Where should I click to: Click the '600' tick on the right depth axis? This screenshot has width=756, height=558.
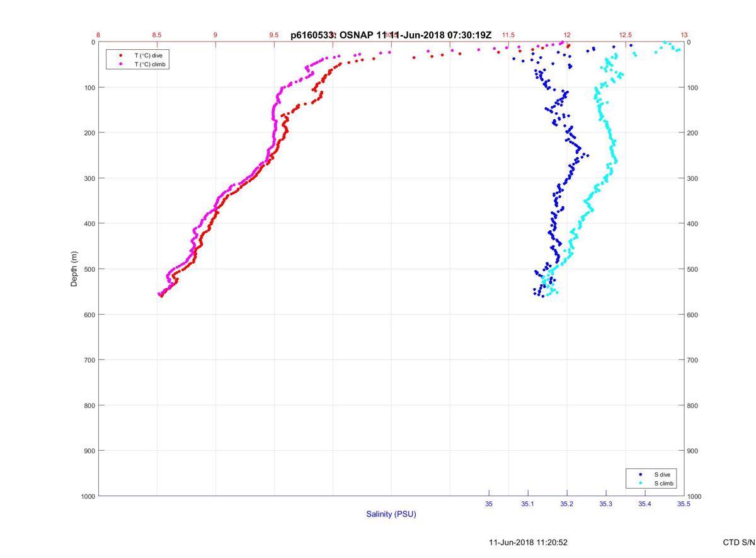tap(694, 315)
